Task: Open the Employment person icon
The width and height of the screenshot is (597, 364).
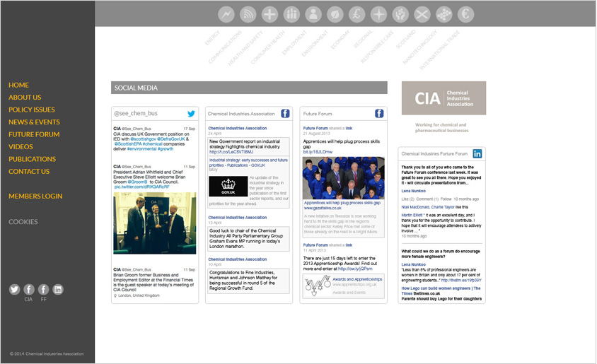Action: pyautogui.click(x=313, y=15)
